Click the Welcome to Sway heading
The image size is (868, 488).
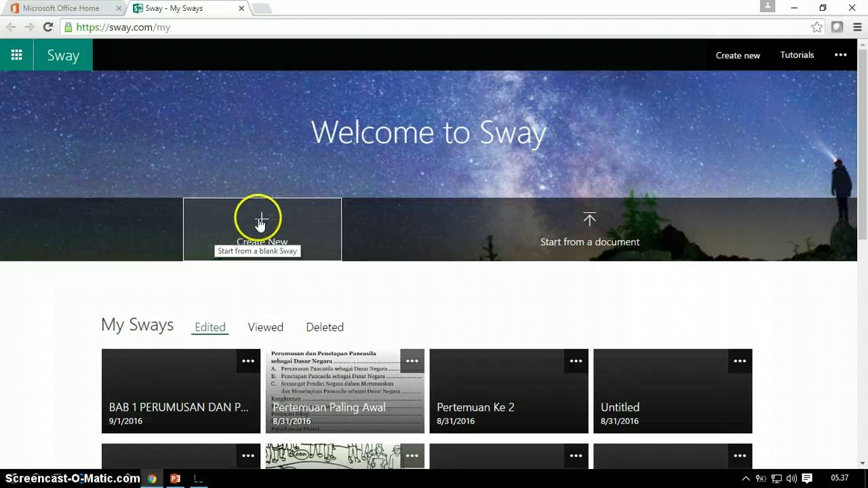coord(429,132)
